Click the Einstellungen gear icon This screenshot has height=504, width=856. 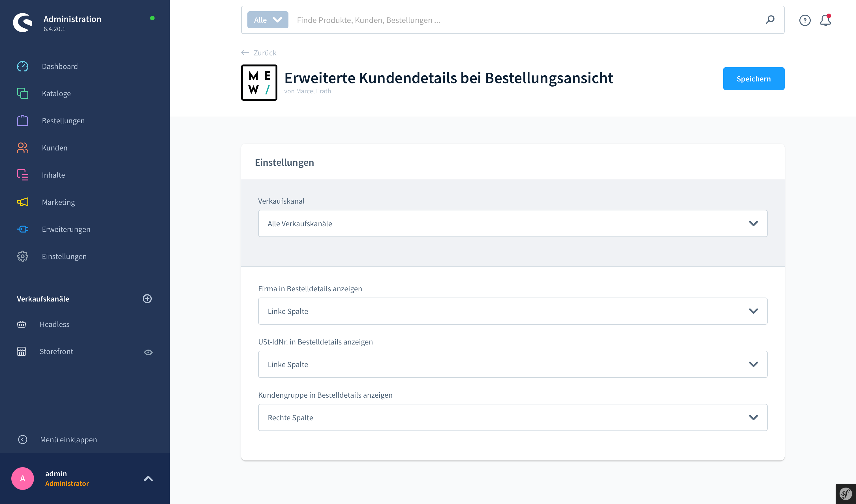tap(22, 256)
